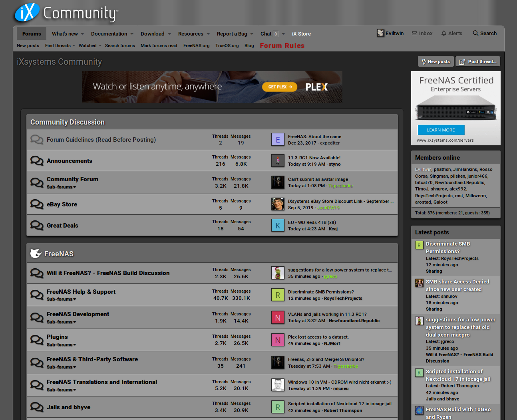Click the Plugins forum speech-bubble icon
517x420 pixels.
coord(37,340)
